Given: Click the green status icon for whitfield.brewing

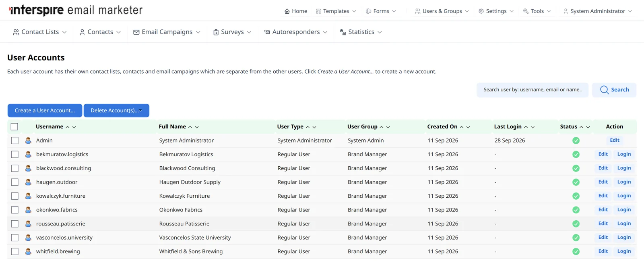Looking at the screenshot, I should tap(576, 252).
